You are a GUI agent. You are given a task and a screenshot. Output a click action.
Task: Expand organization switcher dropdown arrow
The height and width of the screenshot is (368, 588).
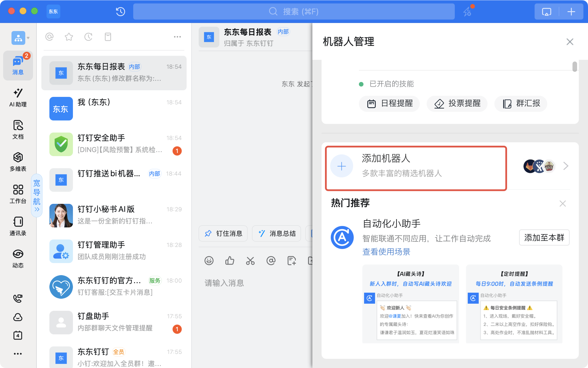(28, 38)
